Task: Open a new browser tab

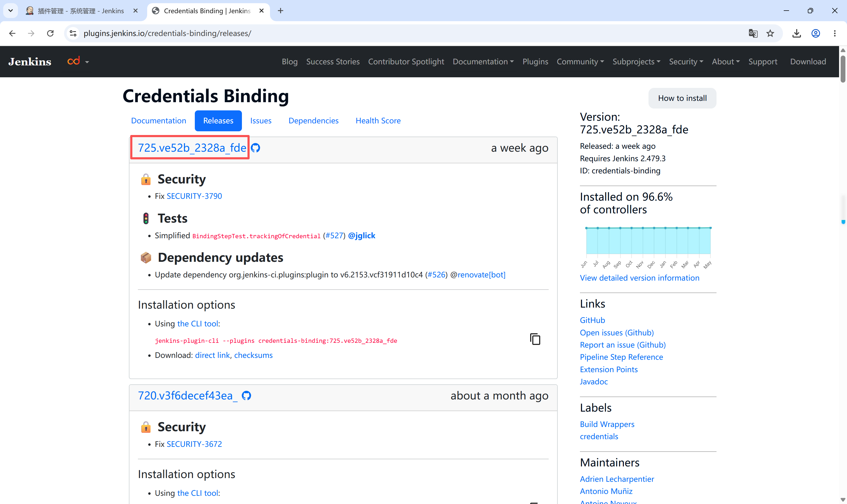Action: click(281, 11)
